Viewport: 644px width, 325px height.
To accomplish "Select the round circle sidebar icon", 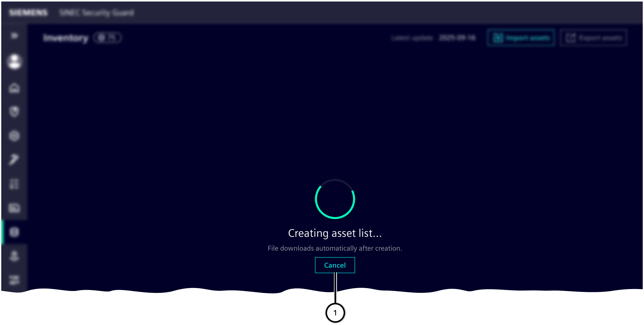I will click(x=14, y=136).
